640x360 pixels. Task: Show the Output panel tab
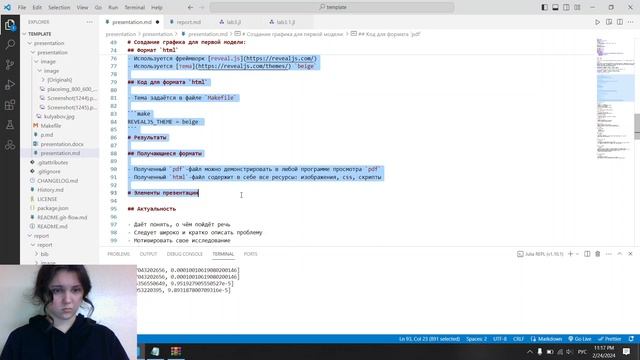point(148,254)
